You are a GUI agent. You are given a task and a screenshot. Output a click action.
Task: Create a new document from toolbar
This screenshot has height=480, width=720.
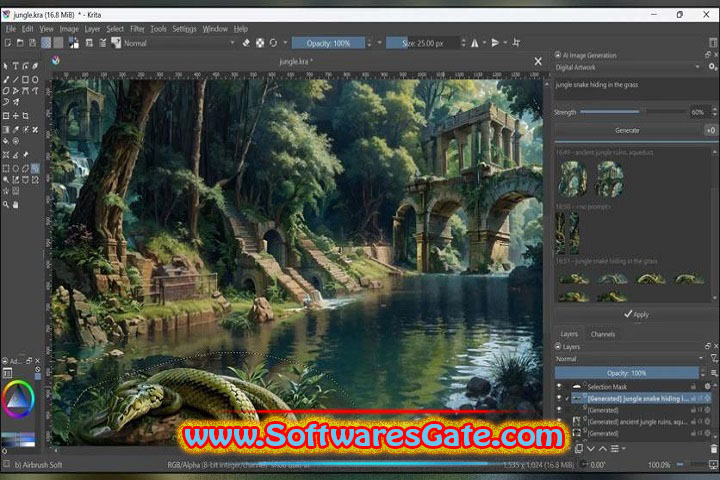point(8,43)
